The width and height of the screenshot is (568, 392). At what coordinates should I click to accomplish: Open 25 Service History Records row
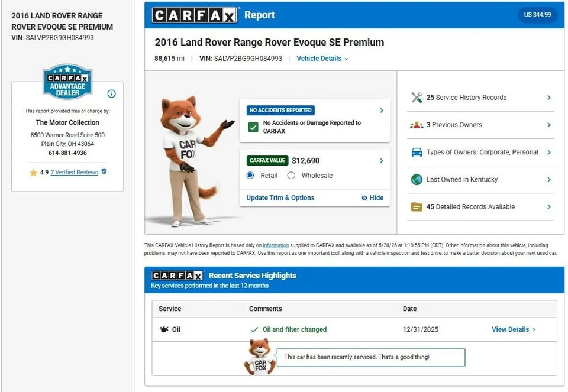coord(480,98)
